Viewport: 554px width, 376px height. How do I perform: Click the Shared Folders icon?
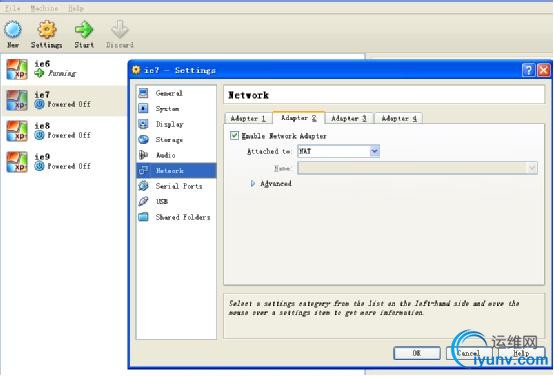143,217
